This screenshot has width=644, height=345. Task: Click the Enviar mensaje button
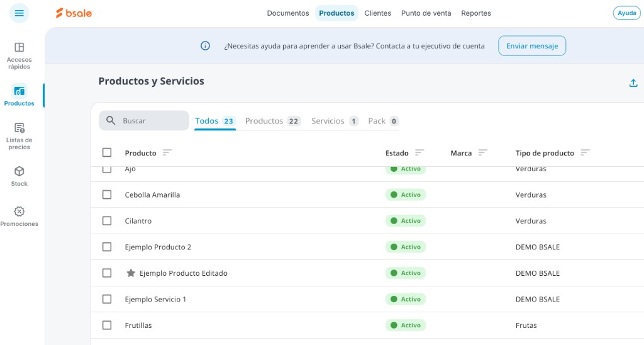(532, 46)
